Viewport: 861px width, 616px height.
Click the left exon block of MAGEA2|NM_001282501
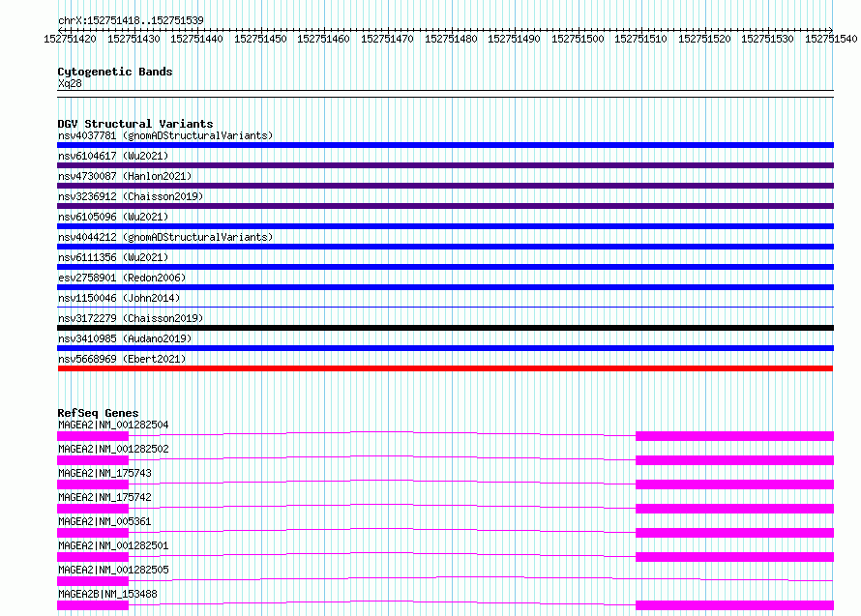click(93, 557)
